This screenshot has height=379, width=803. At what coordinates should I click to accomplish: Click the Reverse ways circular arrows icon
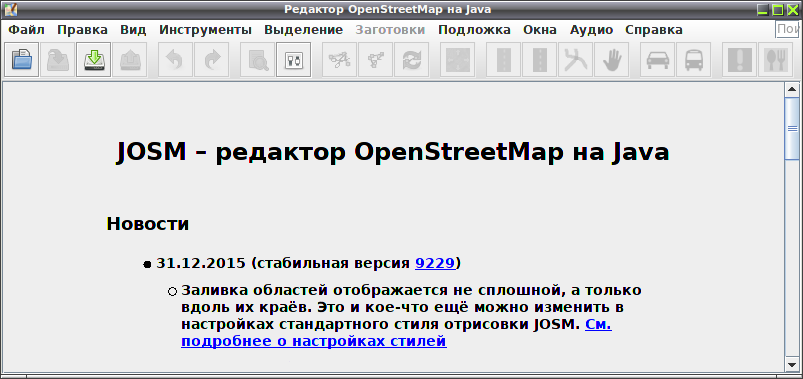tap(411, 59)
